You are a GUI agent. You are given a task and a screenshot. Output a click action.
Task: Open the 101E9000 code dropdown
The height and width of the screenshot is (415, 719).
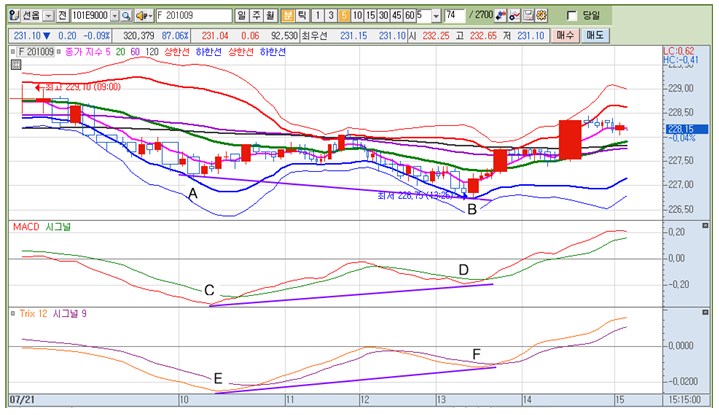(113, 16)
